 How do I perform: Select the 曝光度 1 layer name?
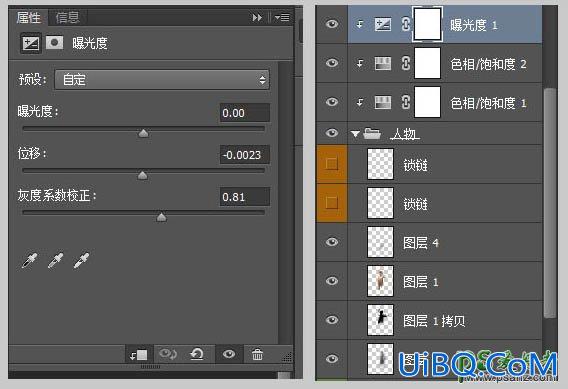click(474, 25)
